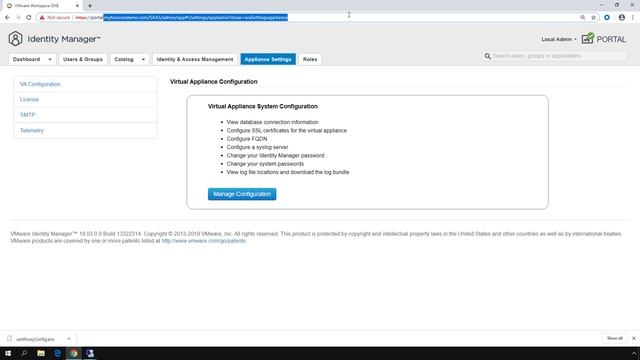Reload the page with refresh icon

[29, 18]
